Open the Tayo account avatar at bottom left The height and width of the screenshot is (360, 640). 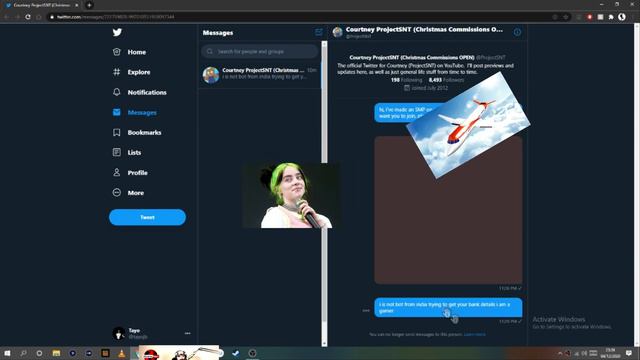pos(118,333)
